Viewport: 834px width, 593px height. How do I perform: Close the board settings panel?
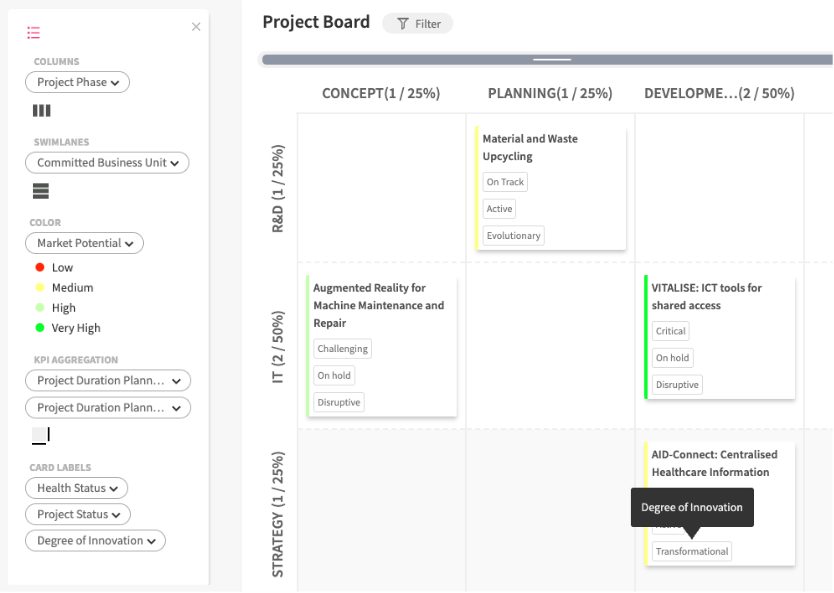196,27
